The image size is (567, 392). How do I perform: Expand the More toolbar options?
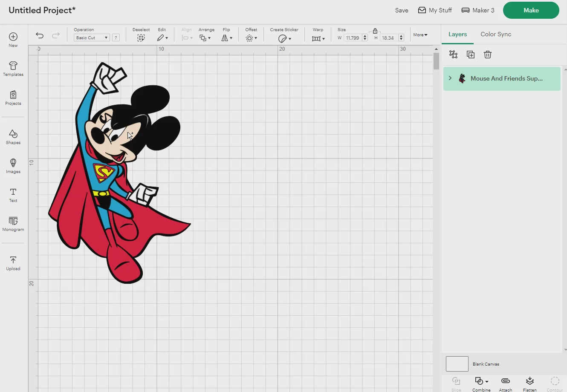click(420, 35)
